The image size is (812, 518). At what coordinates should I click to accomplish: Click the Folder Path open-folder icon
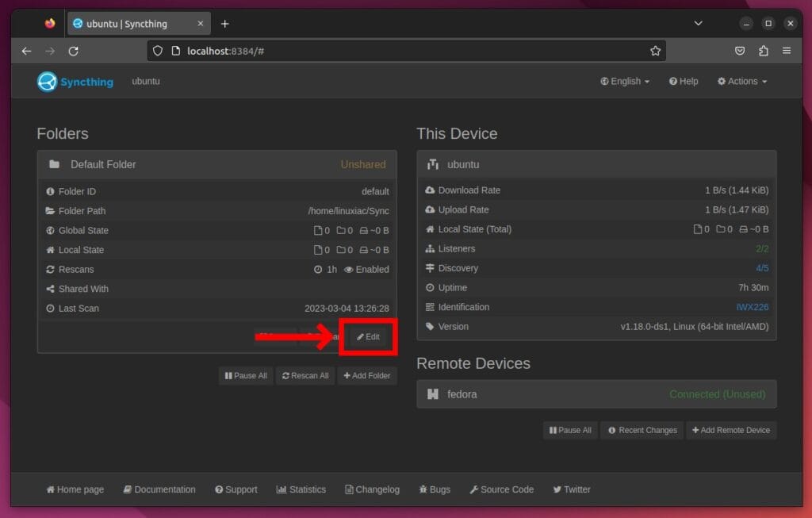pyautogui.click(x=50, y=211)
